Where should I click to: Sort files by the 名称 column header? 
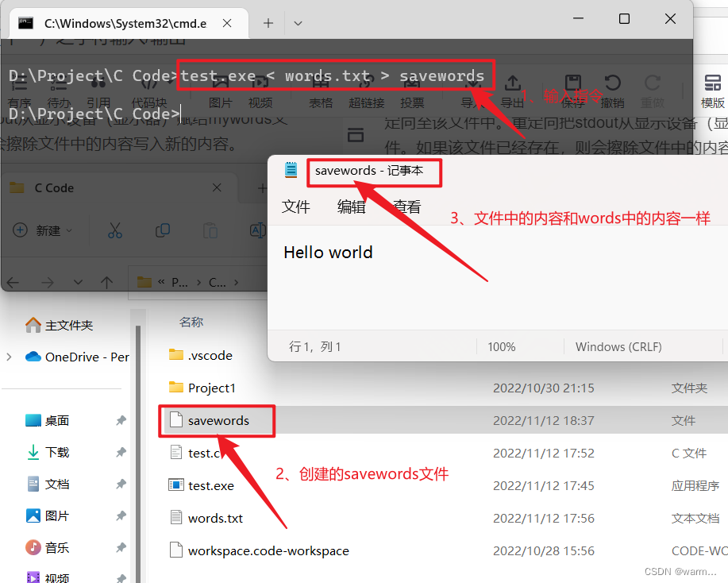coord(191,322)
